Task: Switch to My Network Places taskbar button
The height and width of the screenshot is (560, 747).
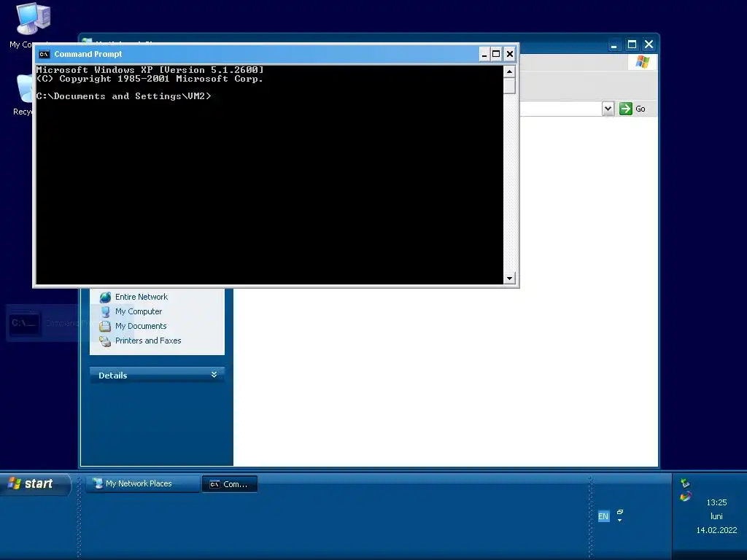Action: pyautogui.click(x=142, y=484)
